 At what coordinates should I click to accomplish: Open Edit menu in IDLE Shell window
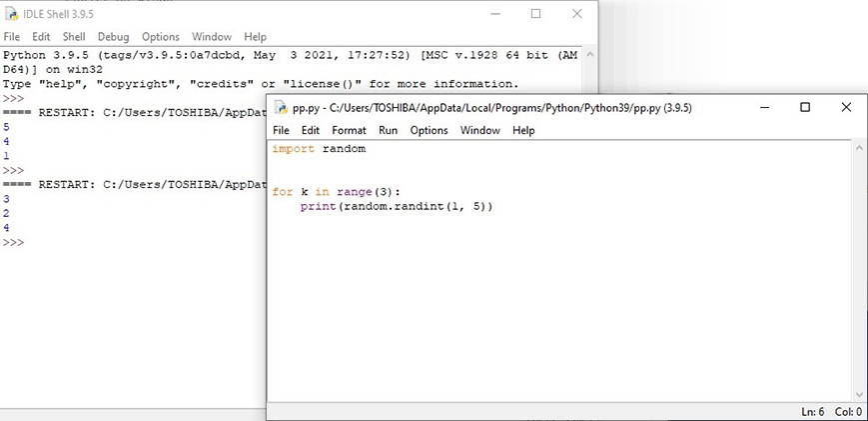coord(41,37)
